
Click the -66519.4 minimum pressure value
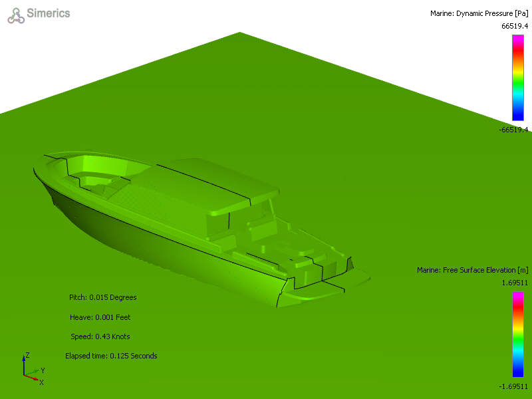point(513,130)
